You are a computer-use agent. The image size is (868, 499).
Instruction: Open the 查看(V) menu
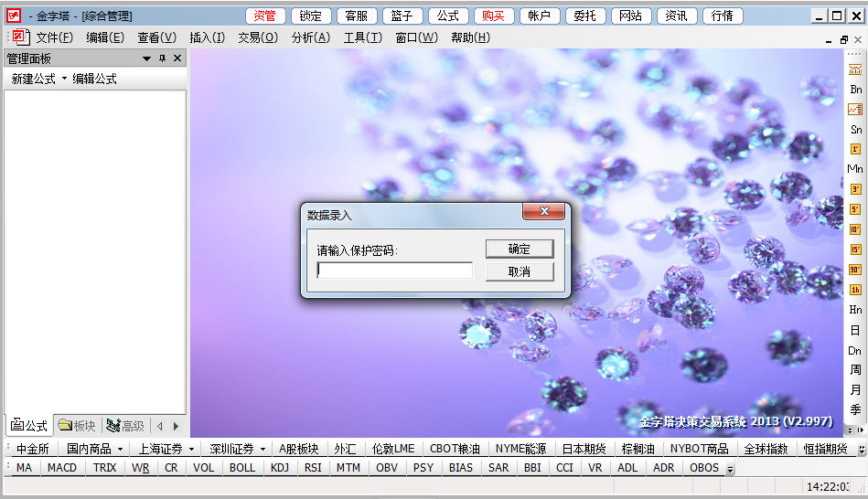[157, 37]
